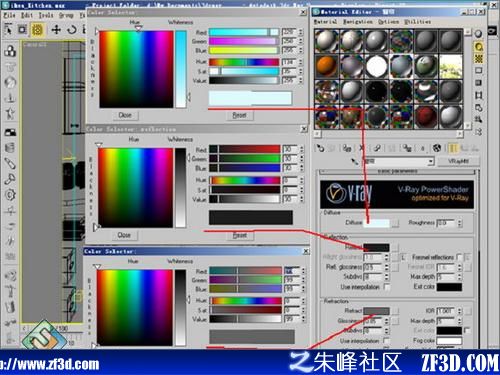The width and height of the screenshot is (500, 375).
Task: Click Reset in reflection Color Selector
Action: click(x=240, y=235)
